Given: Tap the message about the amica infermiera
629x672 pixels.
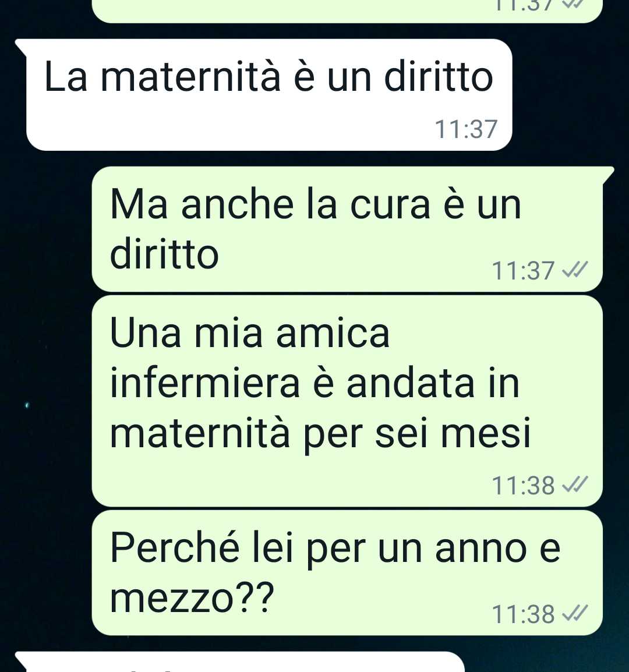Looking at the screenshot, I should [x=347, y=401].
